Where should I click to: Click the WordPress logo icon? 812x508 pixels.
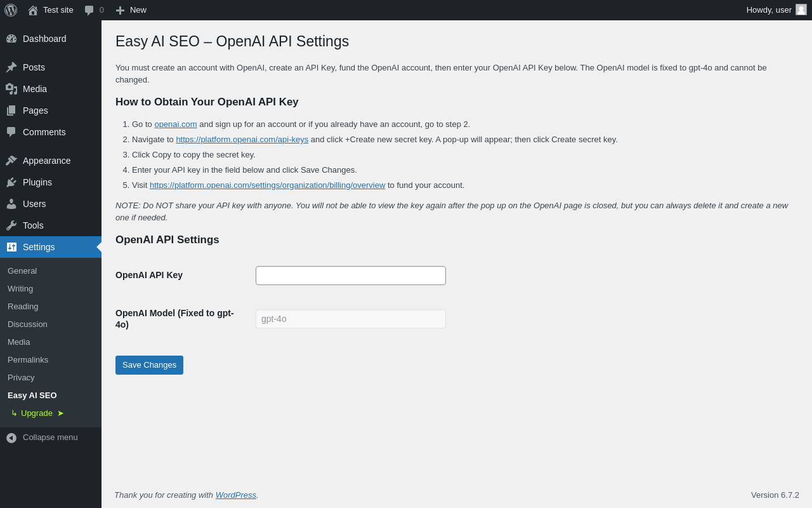[x=11, y=10]
